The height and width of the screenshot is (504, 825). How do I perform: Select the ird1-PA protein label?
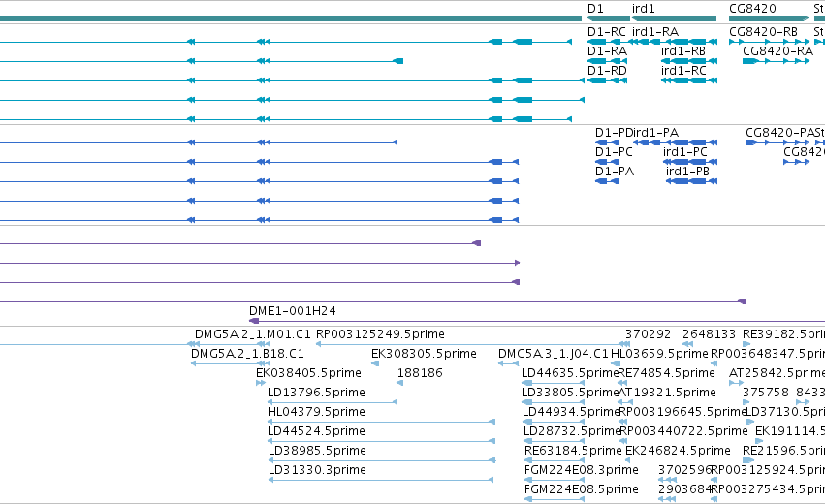click(x=655, y=133)
